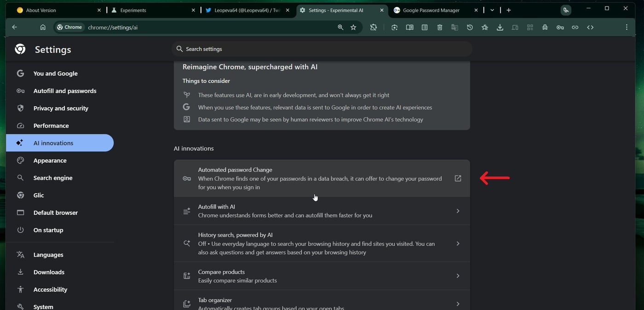The width and height of the screenshot is (644, 310).
Task: Navigate back using the back arrow
Action: [x=14, y=27]
